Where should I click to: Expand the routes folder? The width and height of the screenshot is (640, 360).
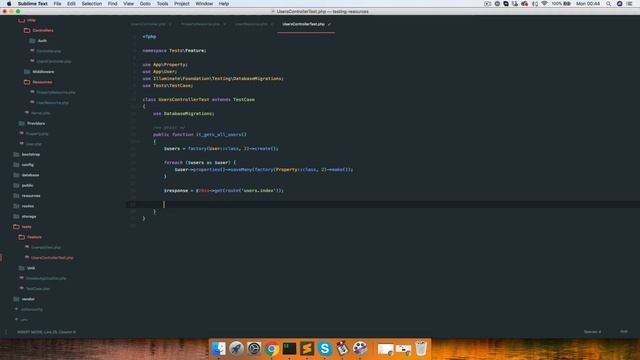[28, 206]
